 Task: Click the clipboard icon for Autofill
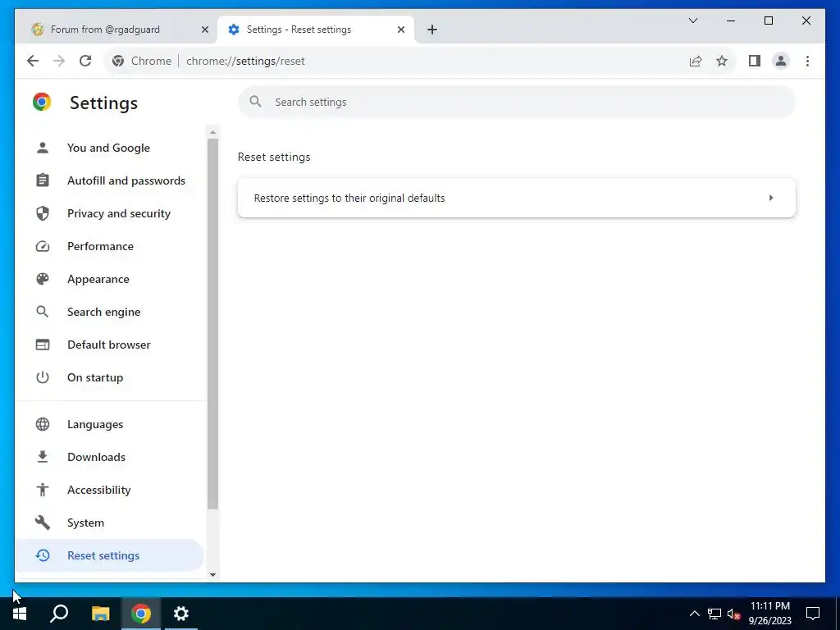click(x=43, y=180)
